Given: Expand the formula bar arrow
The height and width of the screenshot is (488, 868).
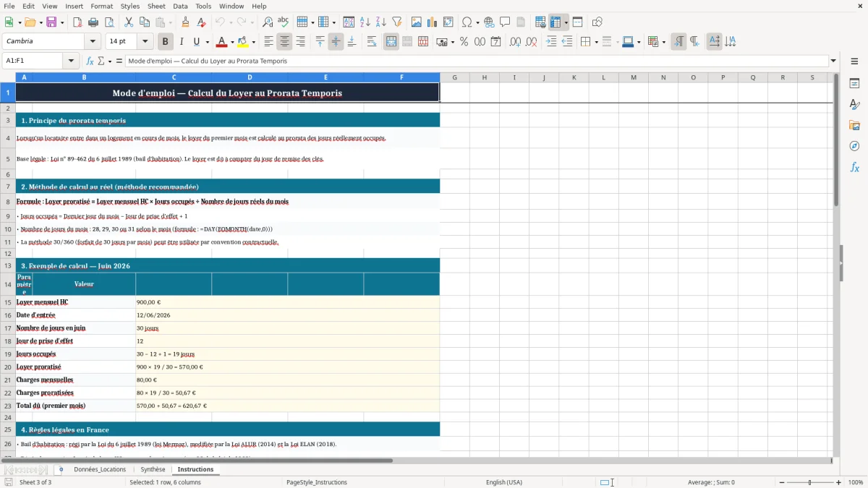Looking at the screenshot, I should (833, 61).
